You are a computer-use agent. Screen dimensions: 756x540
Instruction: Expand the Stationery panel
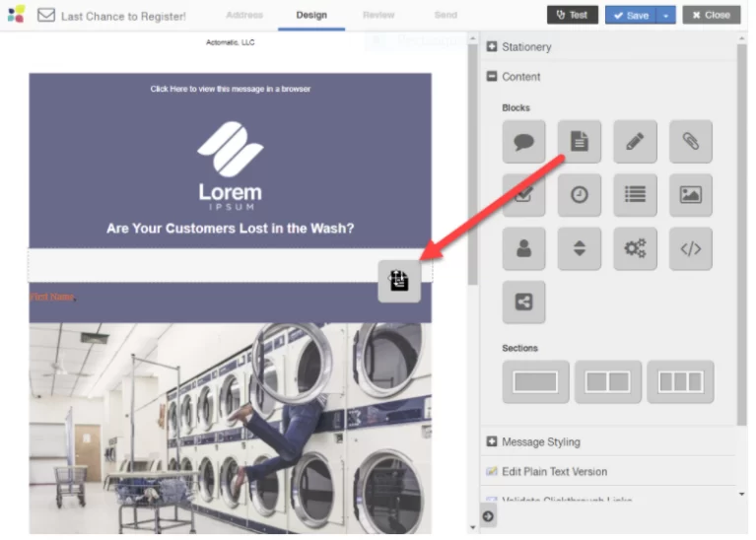[x=526, y=46]
